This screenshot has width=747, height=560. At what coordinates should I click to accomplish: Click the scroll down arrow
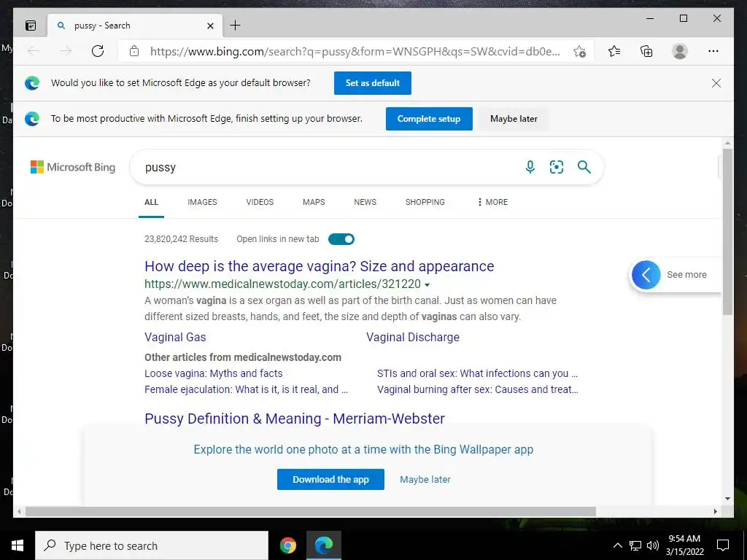coord(727,499)
